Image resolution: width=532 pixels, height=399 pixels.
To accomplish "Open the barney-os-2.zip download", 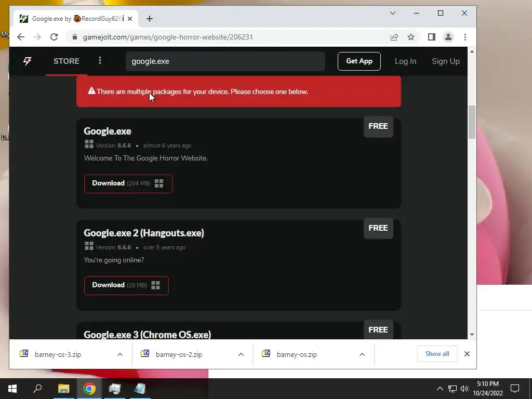I will coord(179,354).
